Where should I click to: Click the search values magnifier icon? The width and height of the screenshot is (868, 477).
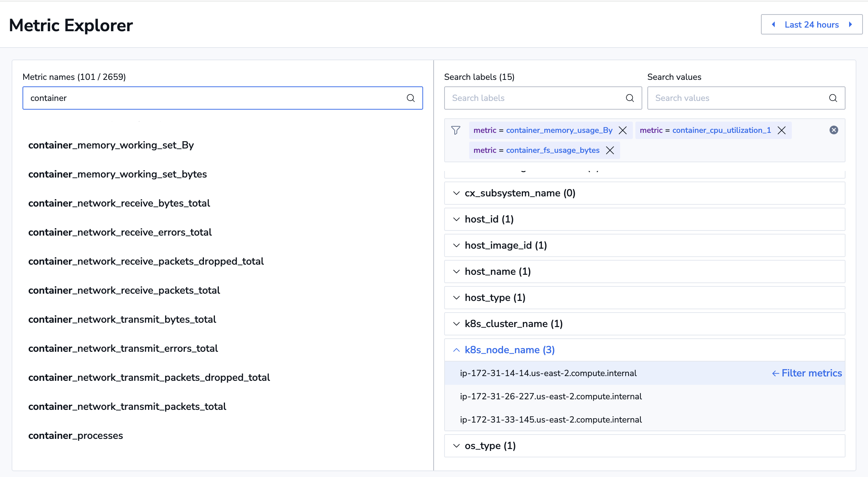click(x=833, y=98)
